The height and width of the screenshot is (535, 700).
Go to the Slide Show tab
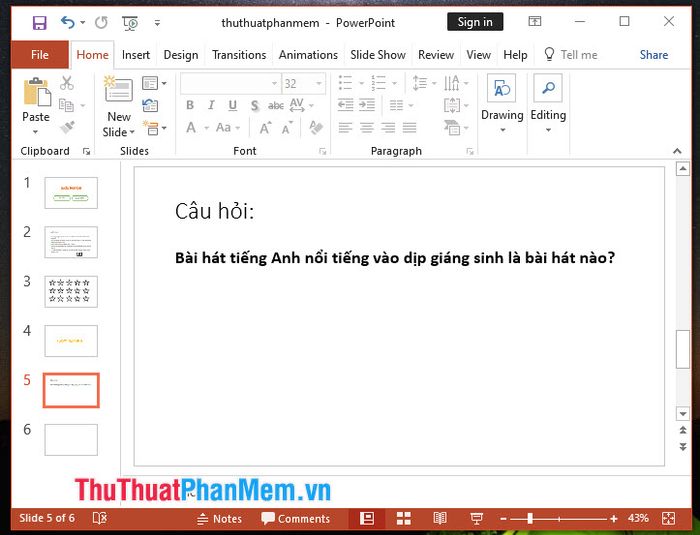tap(378, 55)
